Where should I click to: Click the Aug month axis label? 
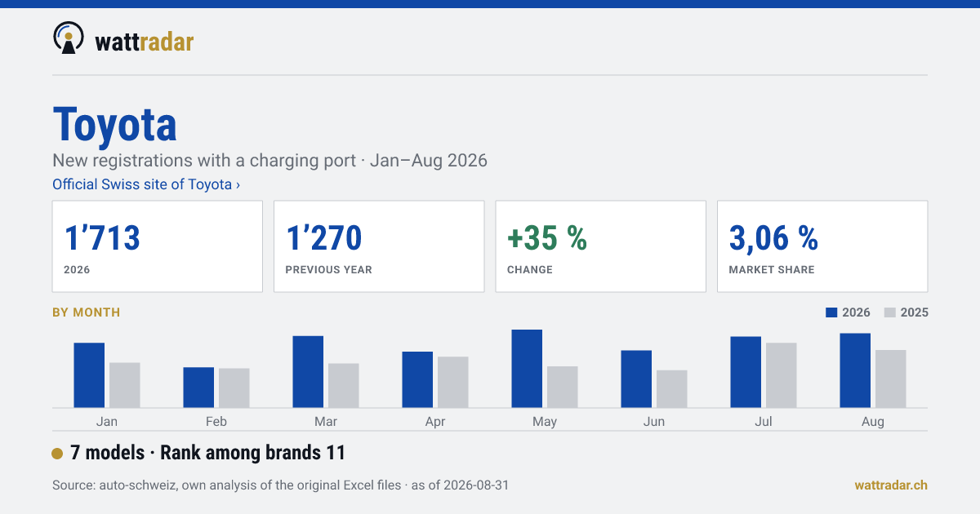pos(873,422)
